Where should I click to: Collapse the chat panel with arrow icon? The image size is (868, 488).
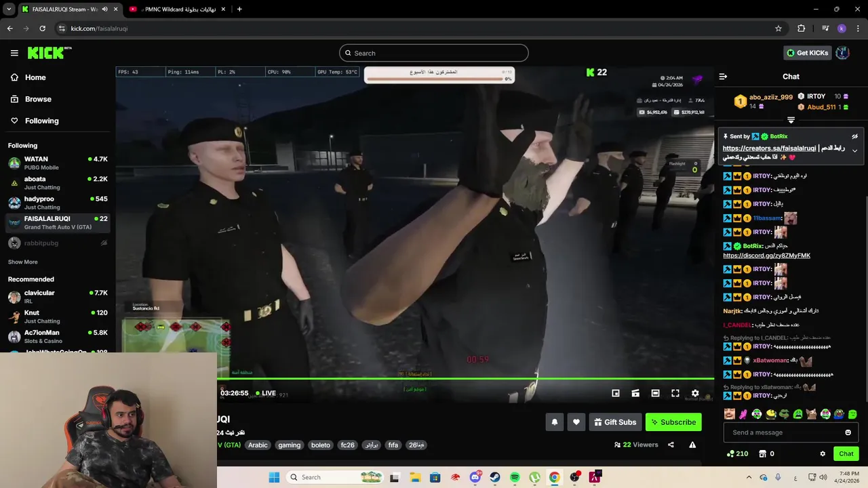pyautogui.click(x=723, y=77)
